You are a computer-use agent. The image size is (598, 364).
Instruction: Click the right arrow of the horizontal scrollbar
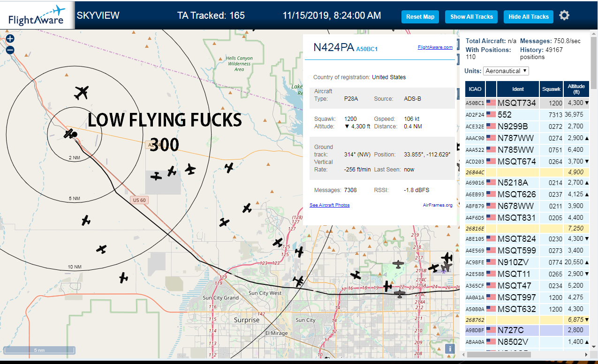[586, 355]
